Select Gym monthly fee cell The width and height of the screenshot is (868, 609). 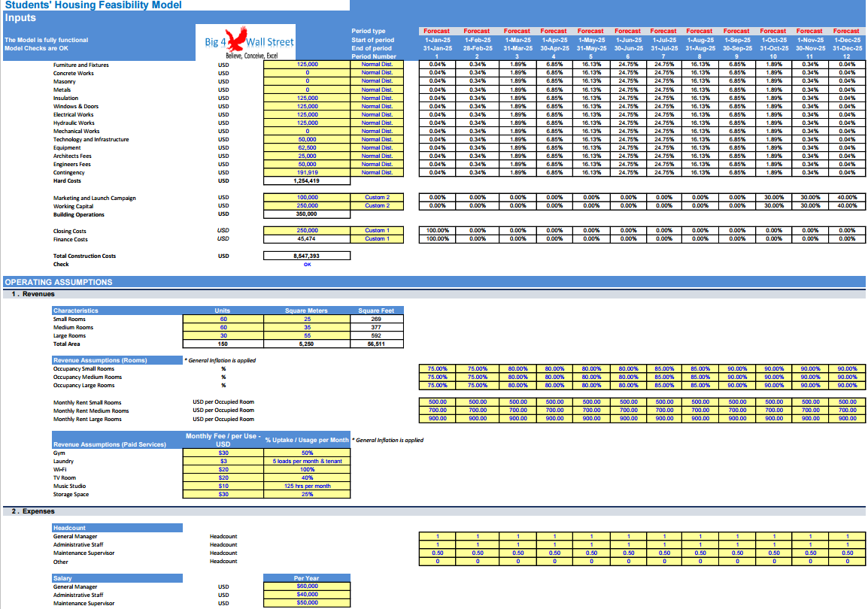click(223, 453)
